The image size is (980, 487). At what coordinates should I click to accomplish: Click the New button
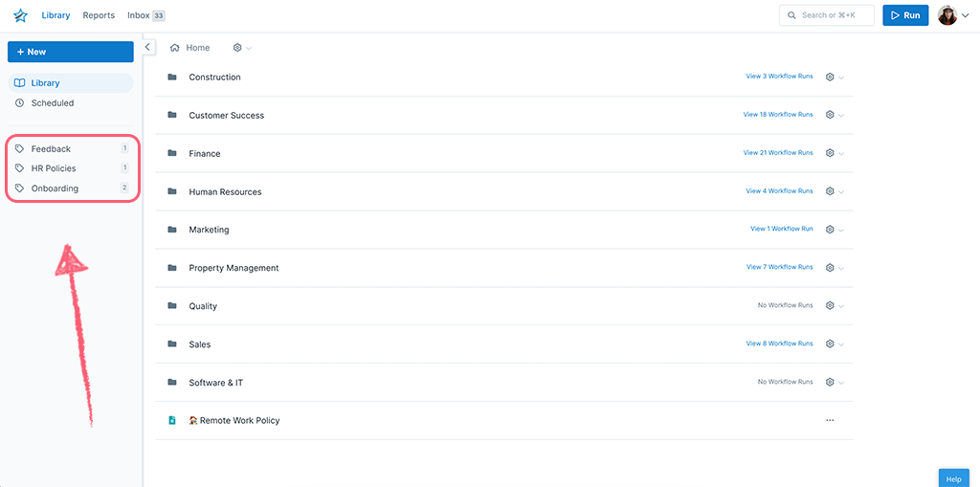pos(71,52)
